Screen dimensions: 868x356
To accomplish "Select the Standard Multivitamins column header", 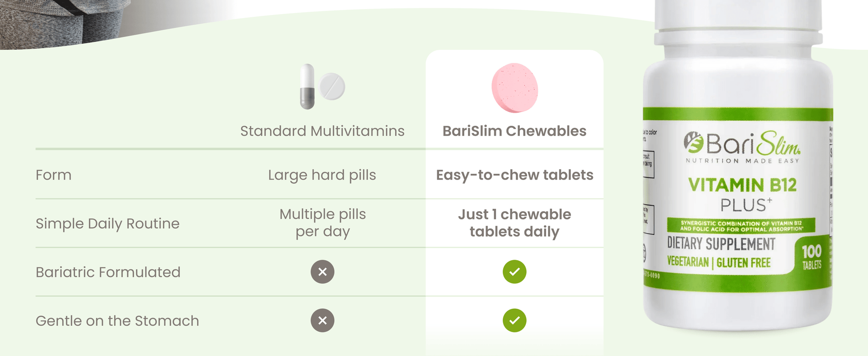I will [x=322, y=131].
